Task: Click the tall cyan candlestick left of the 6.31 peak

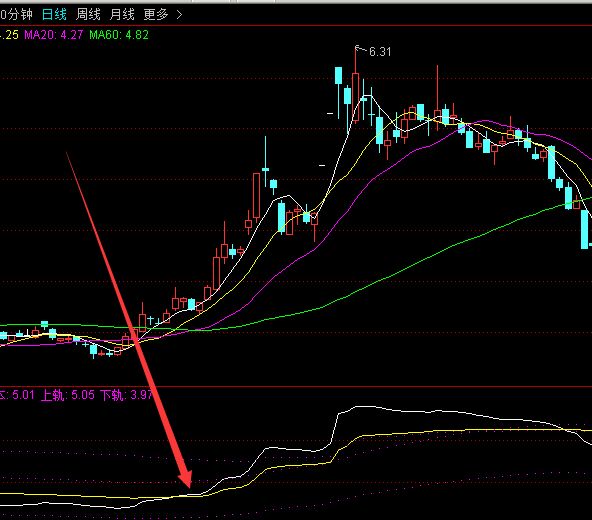Action: [338, 76]
